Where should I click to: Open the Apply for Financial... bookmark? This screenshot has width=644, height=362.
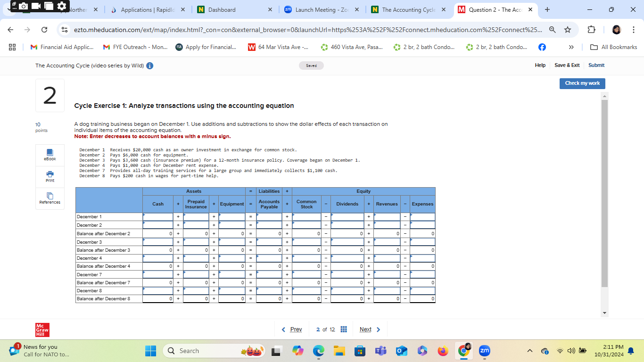[x=206, y=47]
